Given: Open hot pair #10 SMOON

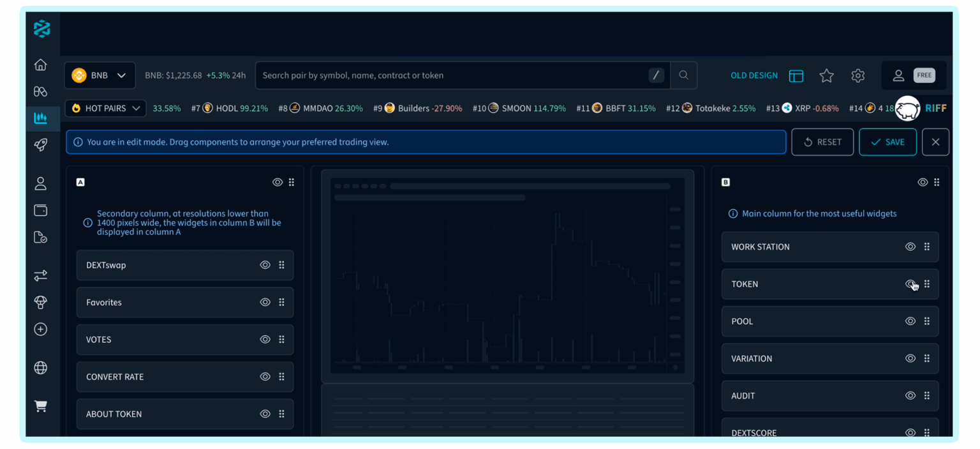Looking at the screenshot, I should point(519,109).
